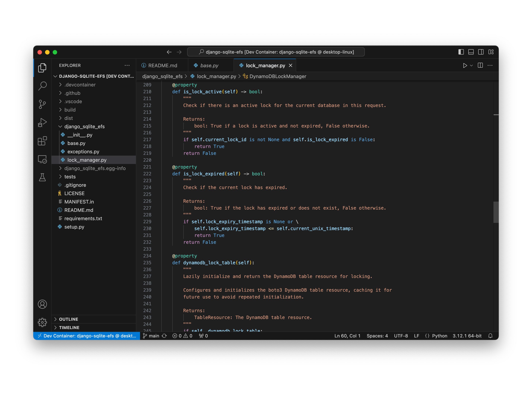Screen dimensions: 532x399
Task: Open the LICENSE file
Action: 94,193
